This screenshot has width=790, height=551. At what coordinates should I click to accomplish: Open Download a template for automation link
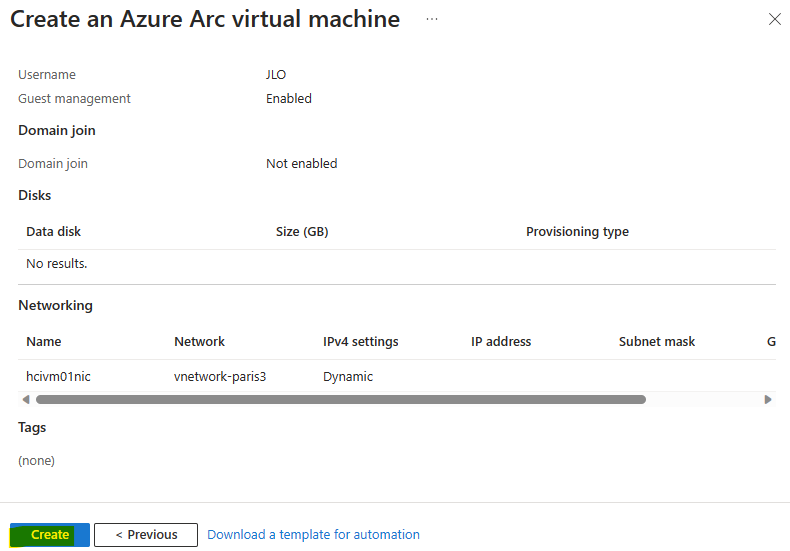[x=313, y=534]
